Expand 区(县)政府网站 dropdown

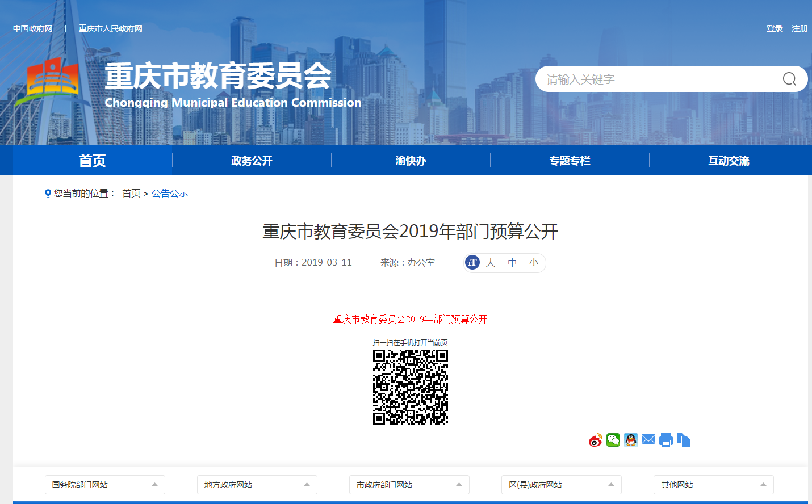562,485
